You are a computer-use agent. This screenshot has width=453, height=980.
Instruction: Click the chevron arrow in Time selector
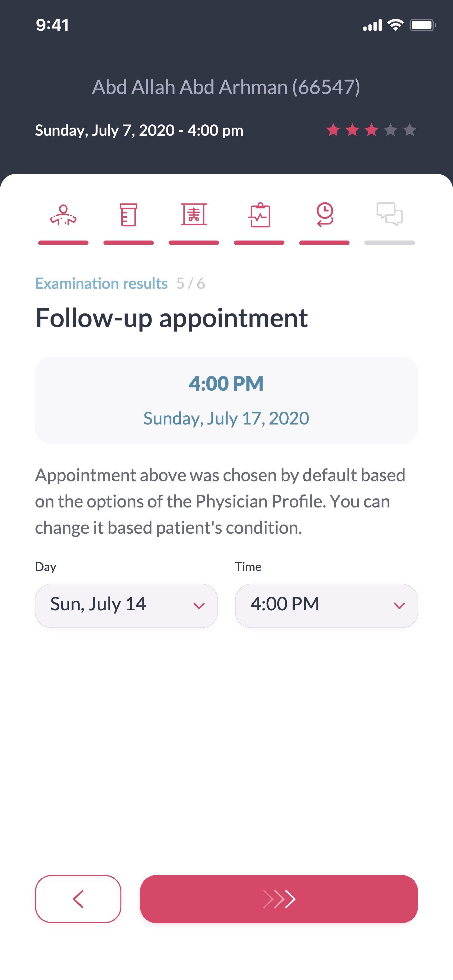point(399,606)
